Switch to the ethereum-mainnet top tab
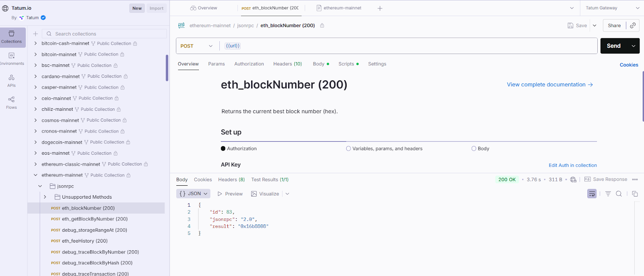 [339, 8]
